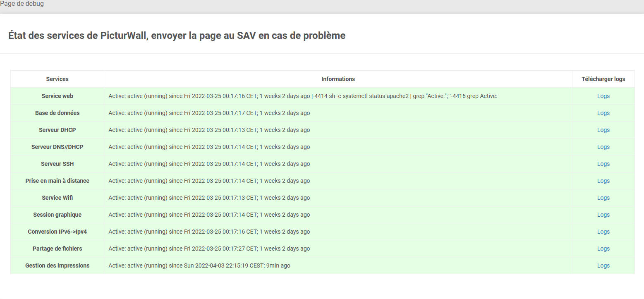Download Service Wifi logs

point(603,198)
